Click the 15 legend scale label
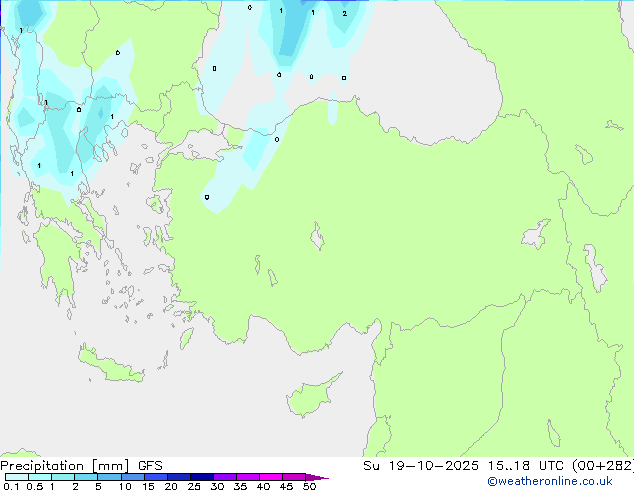Image resolution: width=634 pixels, height=490 pixels. click(x=148, y=486)
